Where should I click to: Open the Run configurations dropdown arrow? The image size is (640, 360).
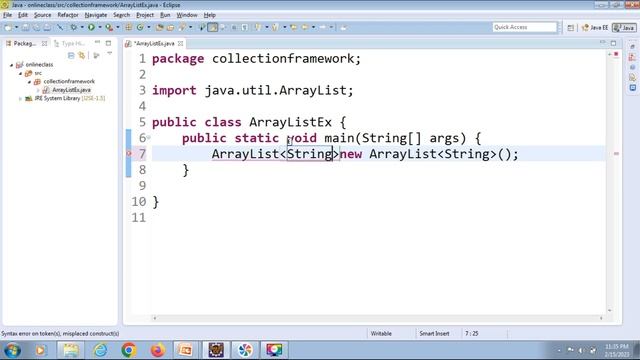[x=100, y=27]
